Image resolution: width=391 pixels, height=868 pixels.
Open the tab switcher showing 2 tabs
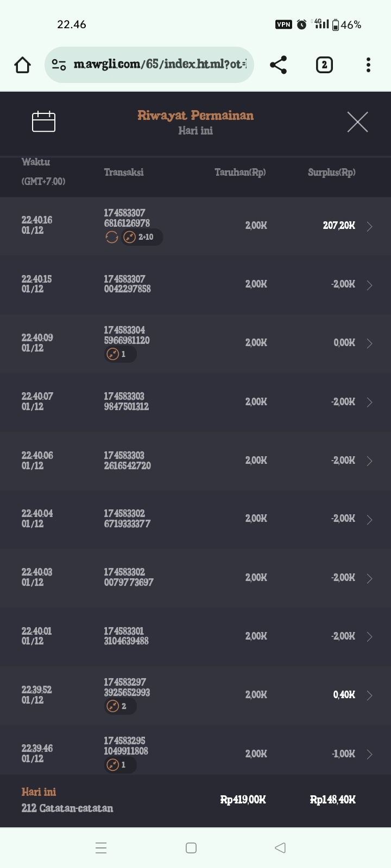pyautogui.click(x=324, y=65)
